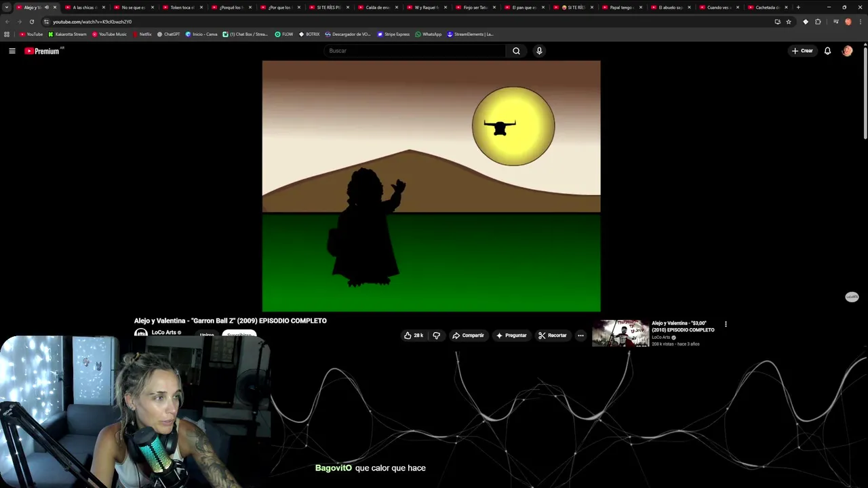Like the video with 28 k likes
868x488 pixels.
(414, 335)
